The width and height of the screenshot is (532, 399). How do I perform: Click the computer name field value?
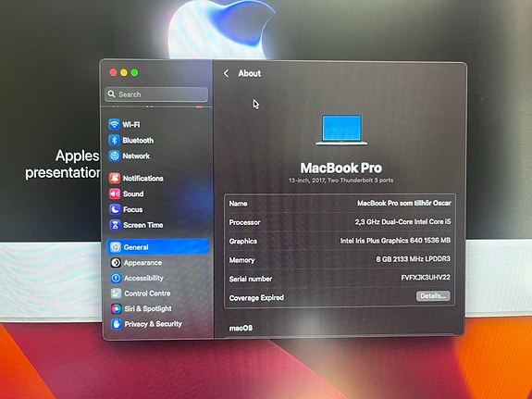pos(403,203)
